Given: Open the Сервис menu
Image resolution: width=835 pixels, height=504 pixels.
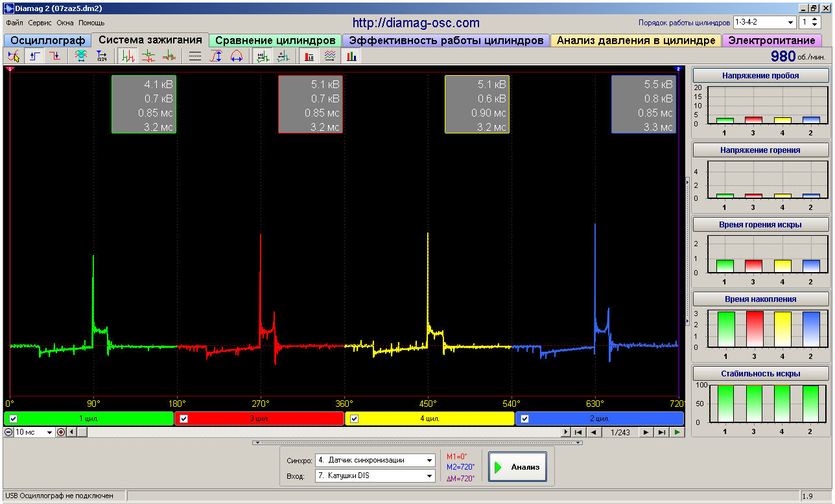Looking at the screenshot, I should pyautogui.click(x=40, y=23).
